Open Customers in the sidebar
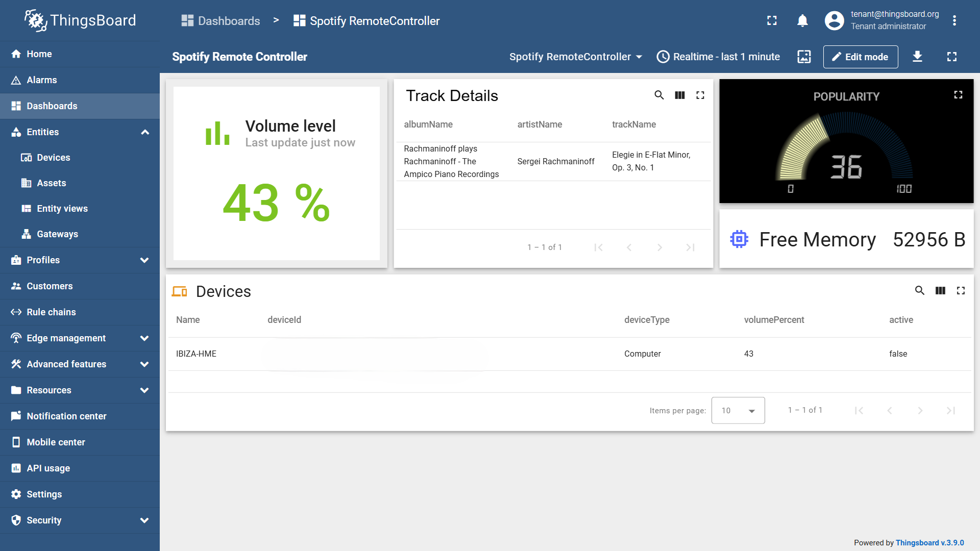The image size is (980, 551). 80,286
